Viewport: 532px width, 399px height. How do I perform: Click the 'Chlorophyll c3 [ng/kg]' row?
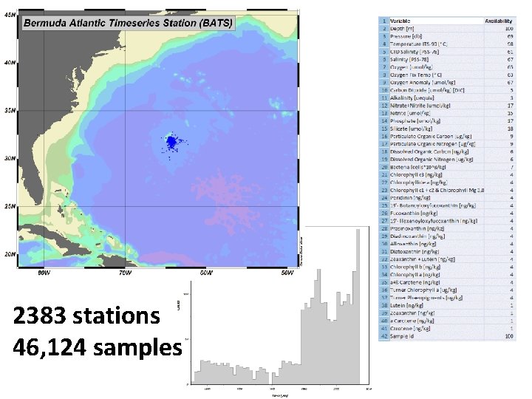[447, 174]
